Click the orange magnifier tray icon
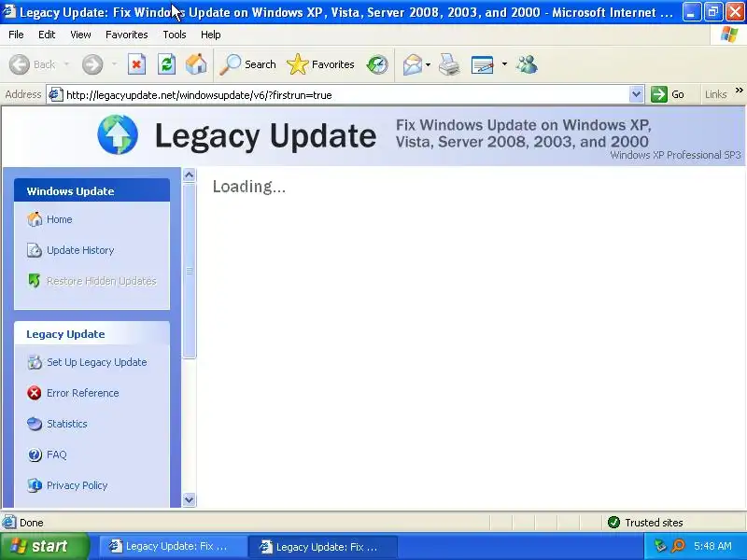 pyautogui.click(x=678, y=546)
